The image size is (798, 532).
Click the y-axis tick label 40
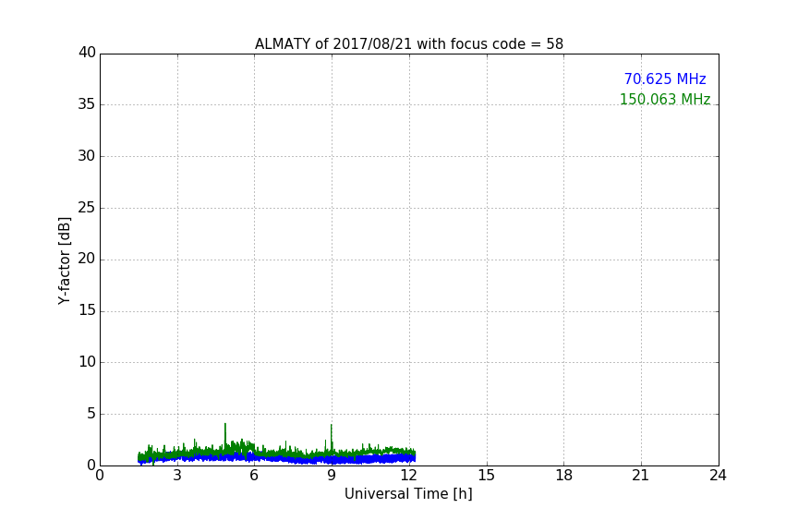(87, 53)
